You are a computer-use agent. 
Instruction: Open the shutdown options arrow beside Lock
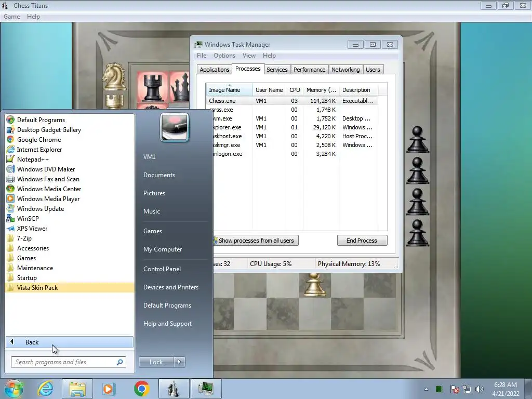coord(179,362)
